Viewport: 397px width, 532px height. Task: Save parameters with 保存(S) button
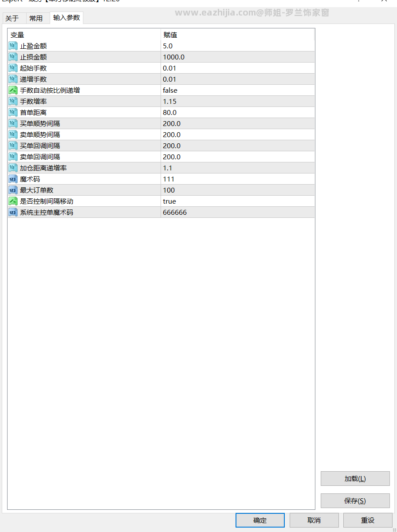[x=355, y=501]
